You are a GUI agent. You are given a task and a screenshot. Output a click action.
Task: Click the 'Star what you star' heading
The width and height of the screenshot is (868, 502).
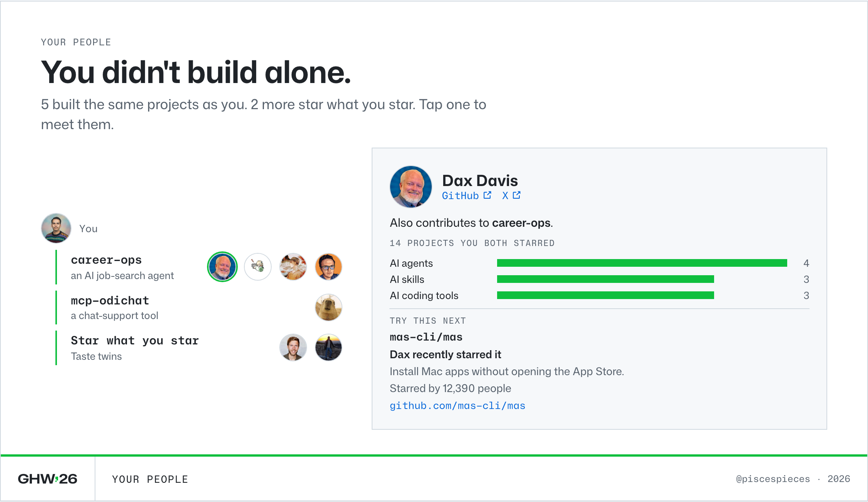point(135,341)
